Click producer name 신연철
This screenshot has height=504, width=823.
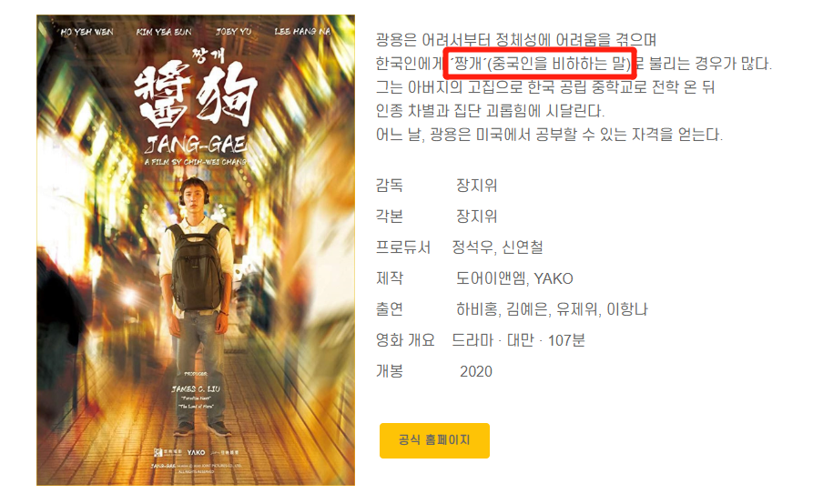click(522, 247)
